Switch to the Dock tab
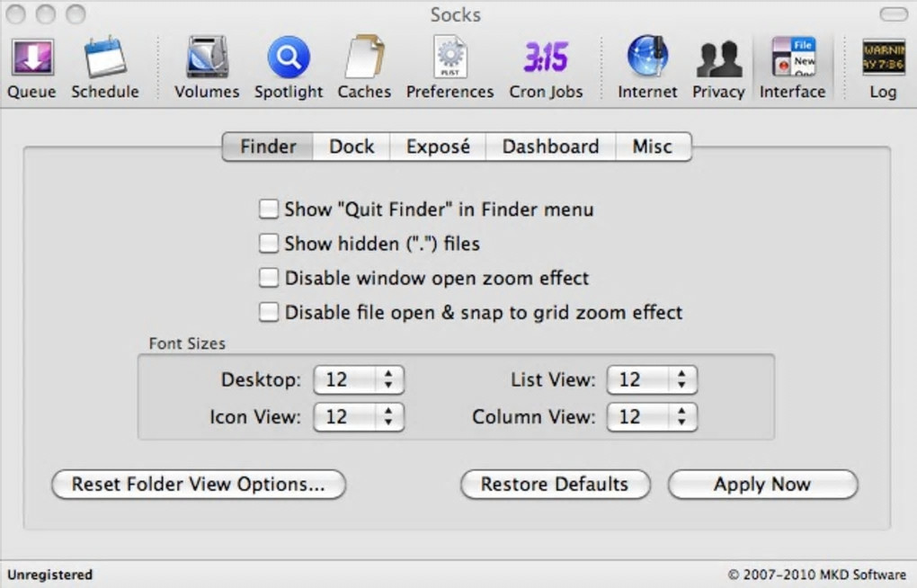Screen dimensions: 917x588 coord(352,147)
